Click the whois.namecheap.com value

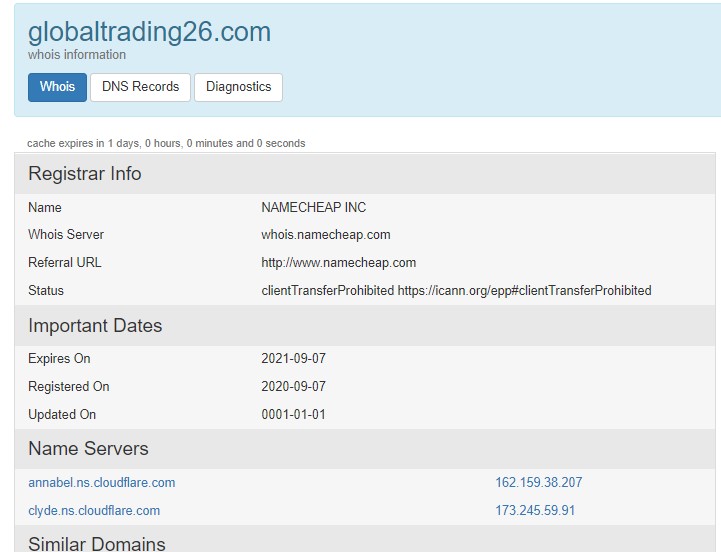[x=326, y=235]
